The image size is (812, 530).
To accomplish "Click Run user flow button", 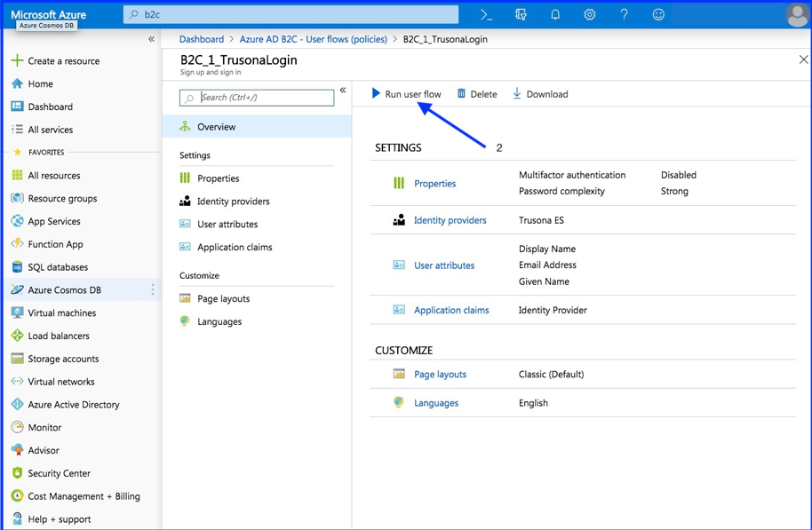I will coord(407,94).
